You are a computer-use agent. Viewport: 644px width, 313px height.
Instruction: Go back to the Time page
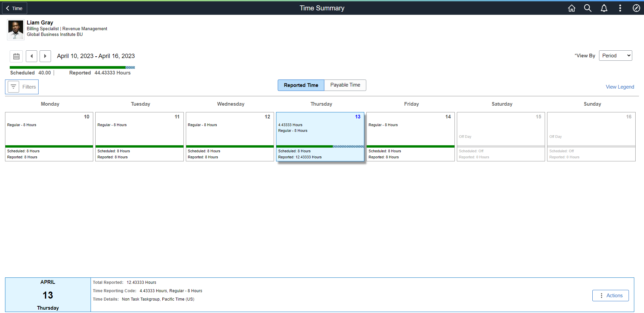(x=14, y=8)
